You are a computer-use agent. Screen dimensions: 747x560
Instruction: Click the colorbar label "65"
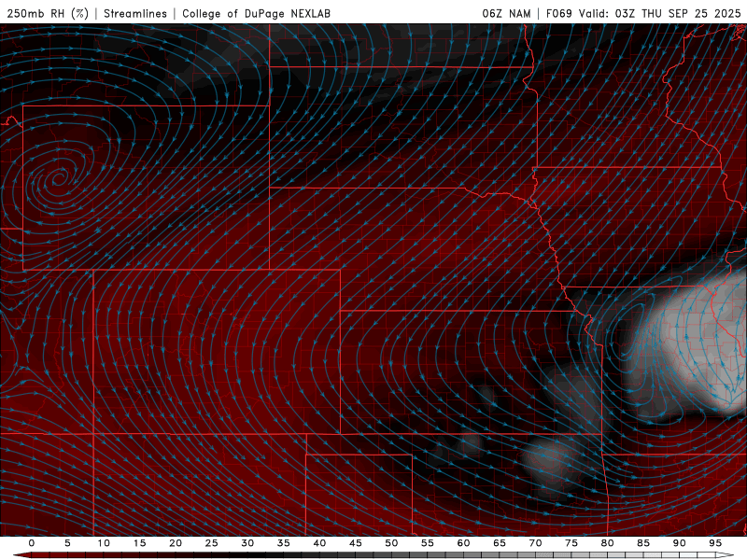tap(500, 543)
